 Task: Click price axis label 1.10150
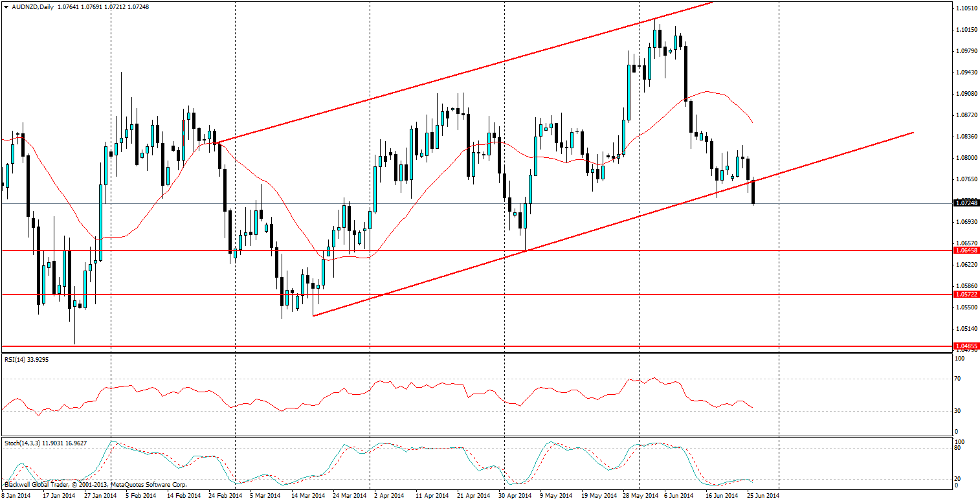pos(966,30)
